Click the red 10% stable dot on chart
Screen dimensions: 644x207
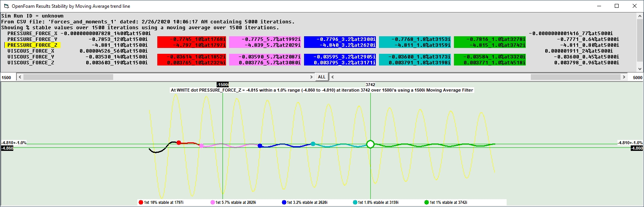point(179,143)
